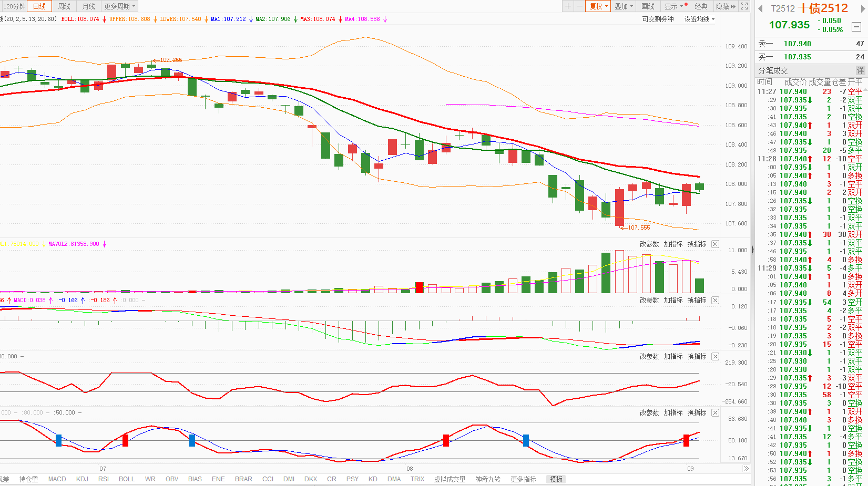Click 加指标 in volume pane
868x486 pixels.
pyautogui.click(x=673, y=244)
